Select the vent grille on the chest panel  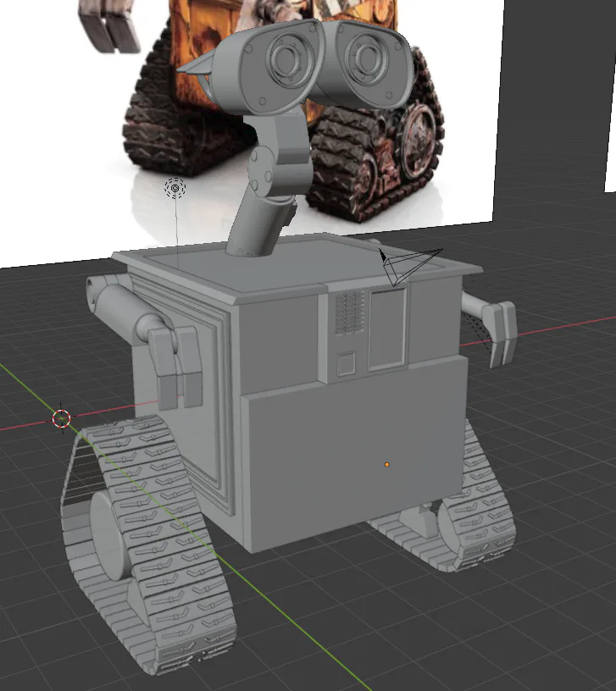tap(350, 312)
